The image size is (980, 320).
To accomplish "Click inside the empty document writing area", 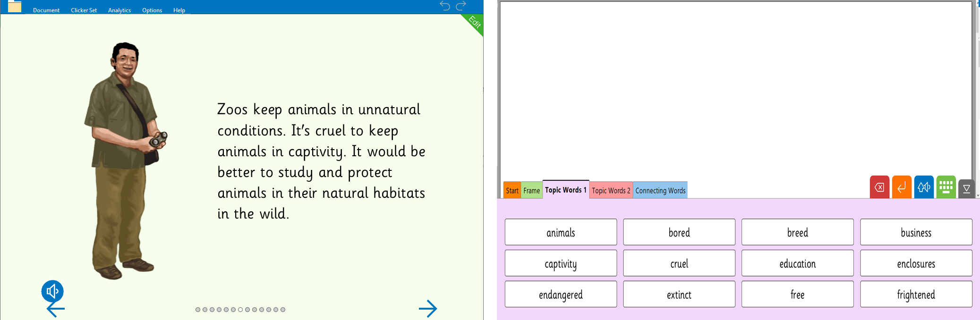I will click(x=735, y=85).
